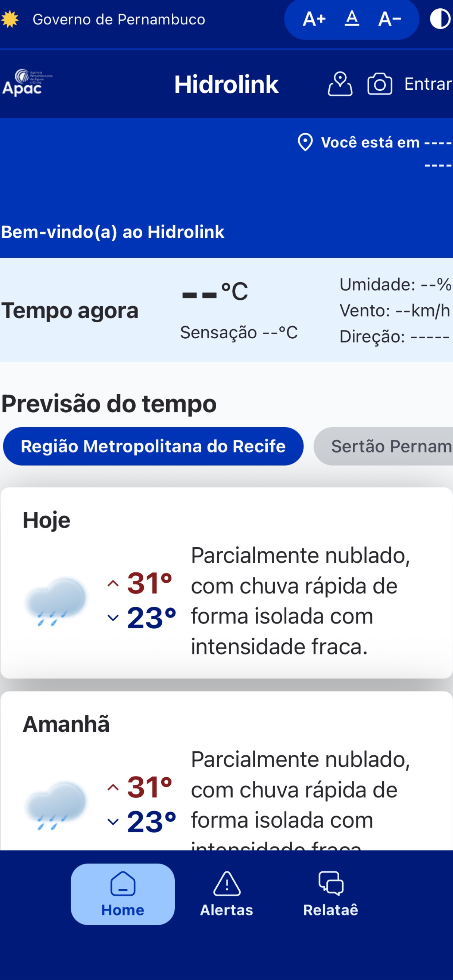Open Relataê chat bubbles icon
The width and height of the screenshot is (453, 980).
331,883
